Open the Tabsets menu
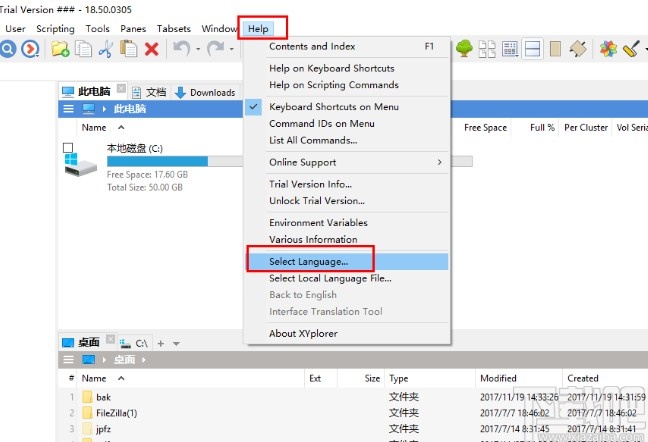648x442 pixels. pos(174,29)
